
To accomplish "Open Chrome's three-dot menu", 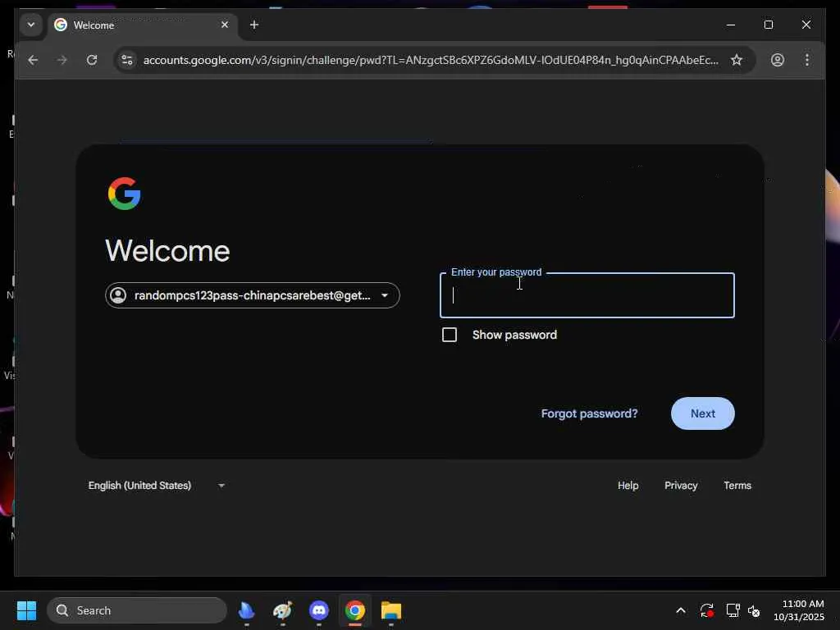I will pos(807,60).
